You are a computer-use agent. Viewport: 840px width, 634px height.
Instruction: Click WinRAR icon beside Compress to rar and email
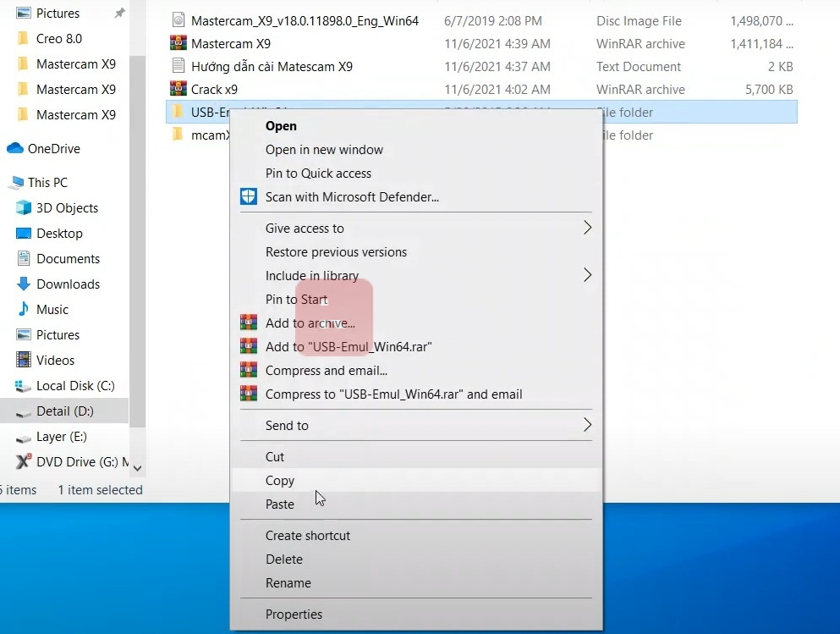point(248,394)
